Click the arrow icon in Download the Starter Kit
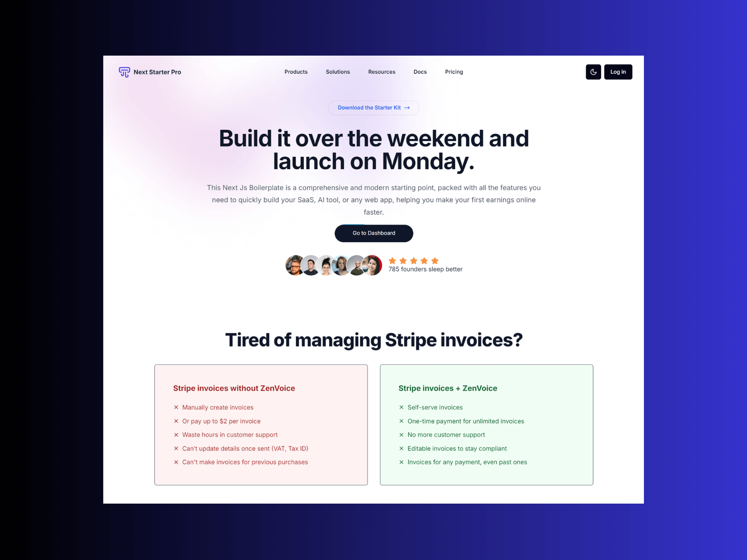Viewport: 747px width, 560px height. [x=407, y=108]
